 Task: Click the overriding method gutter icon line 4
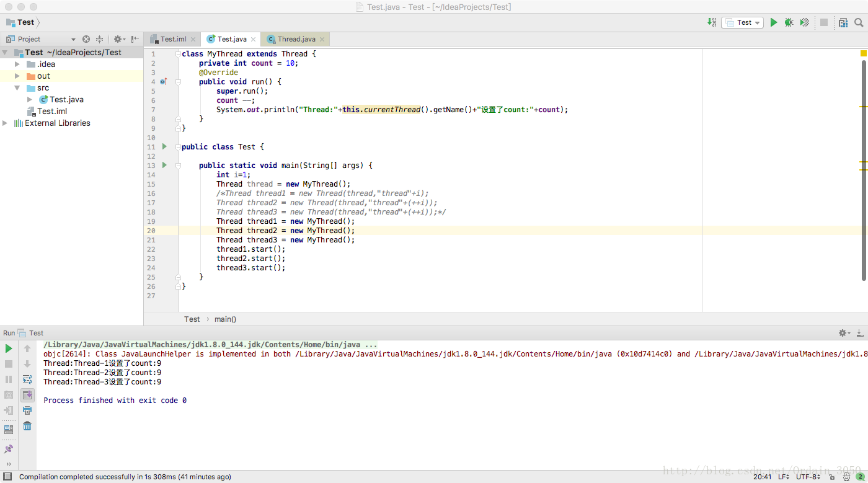click(x=164, y=82)
